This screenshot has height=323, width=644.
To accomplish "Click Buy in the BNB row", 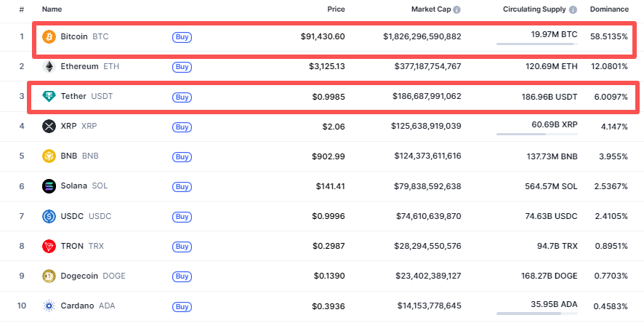I will 182,157.
